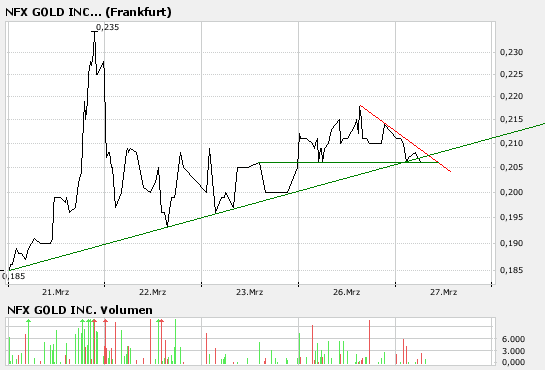545x384 pixels.
Task: Click the 0,225 price axis value
Action: click(x=511, y=74)
